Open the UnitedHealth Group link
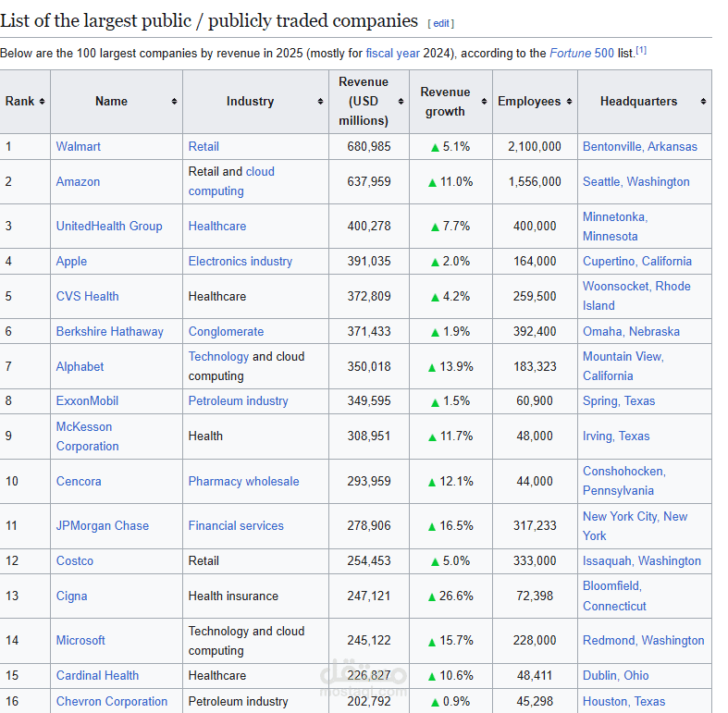 109,226
